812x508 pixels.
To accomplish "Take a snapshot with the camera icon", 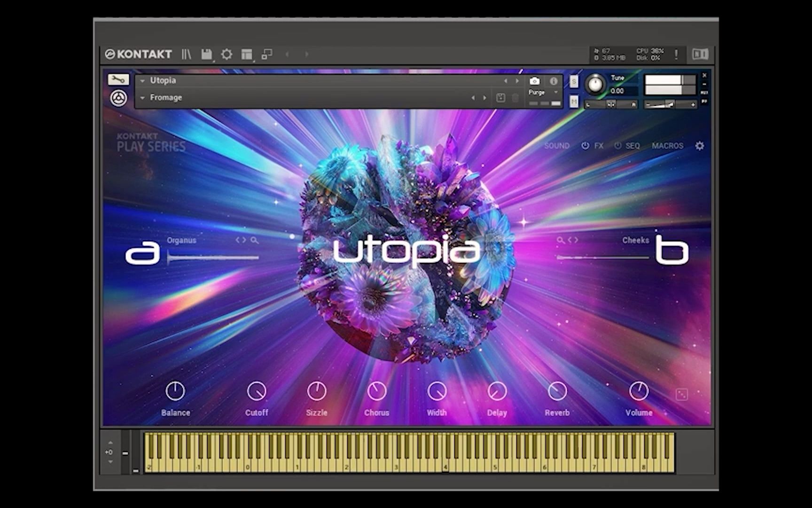I will click(x=535, y=81).
